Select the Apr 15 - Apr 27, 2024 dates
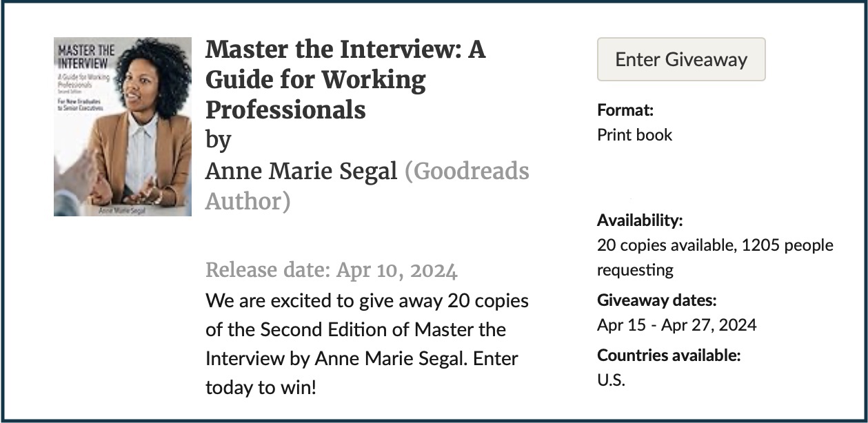This screenshot has height=423, width=868. [x=676, y=324]
